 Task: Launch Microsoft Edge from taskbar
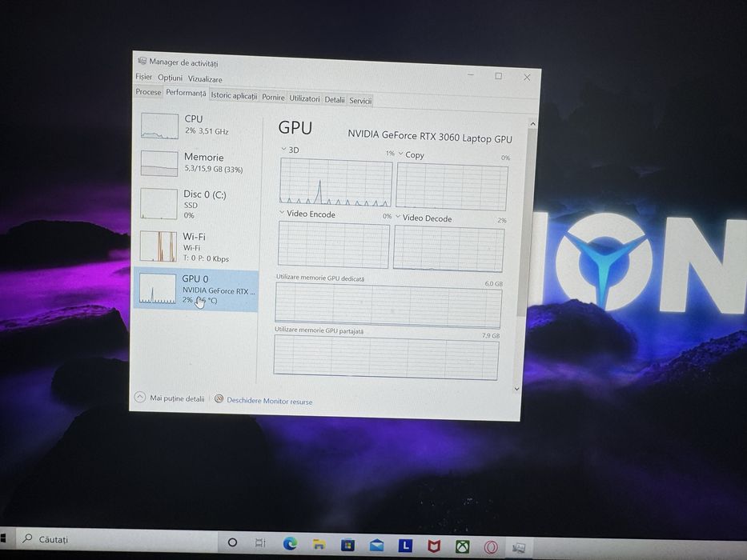[x=290, y=543]
